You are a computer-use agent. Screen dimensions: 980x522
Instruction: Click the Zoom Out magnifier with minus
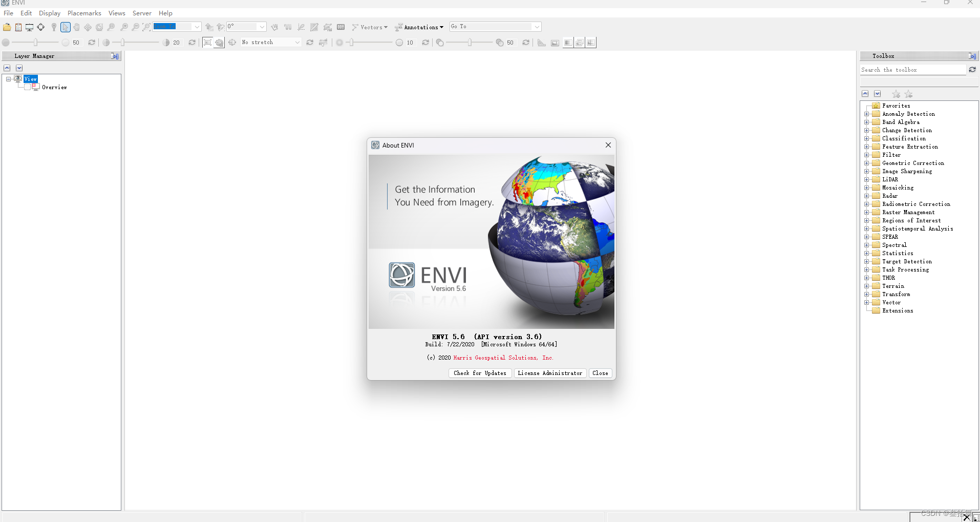pyautogui.click(x=135, y=27)
